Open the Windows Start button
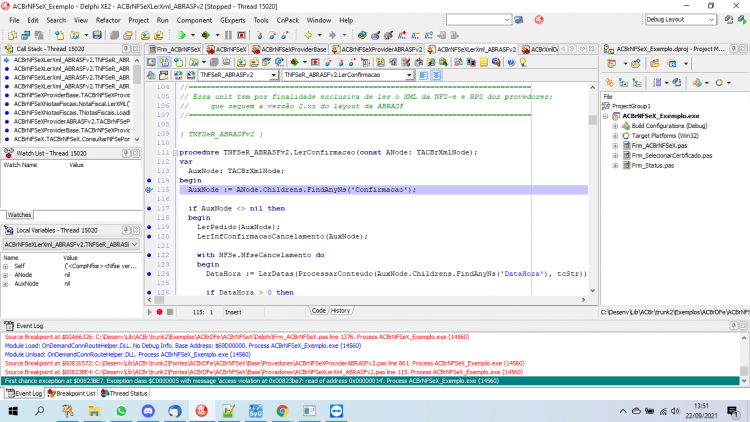Image resolution: width=750 pixels, height=422 pixels. coord(13,411)
